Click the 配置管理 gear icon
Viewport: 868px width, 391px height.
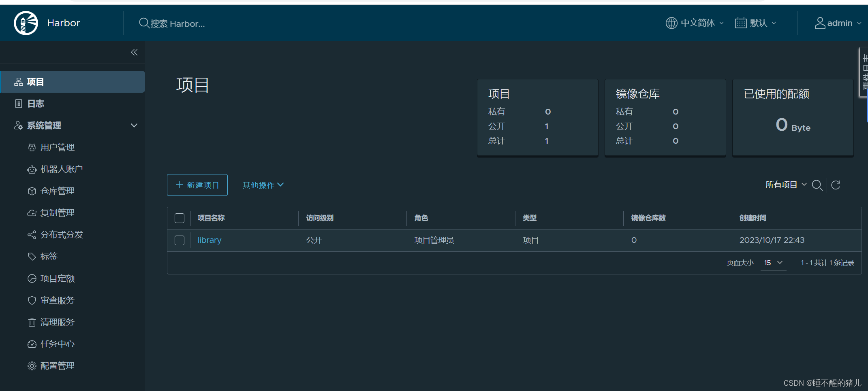coord(32,366)
